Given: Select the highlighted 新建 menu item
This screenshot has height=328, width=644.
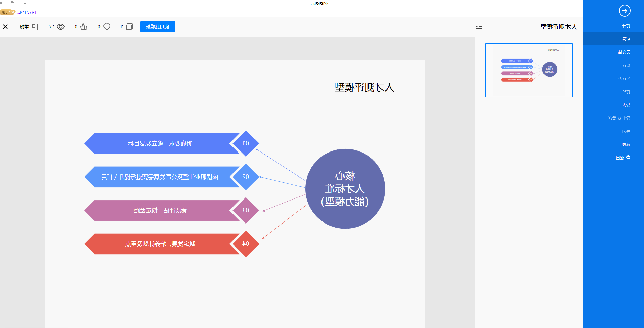Looking at the screenshot, I should coord(614,39).
